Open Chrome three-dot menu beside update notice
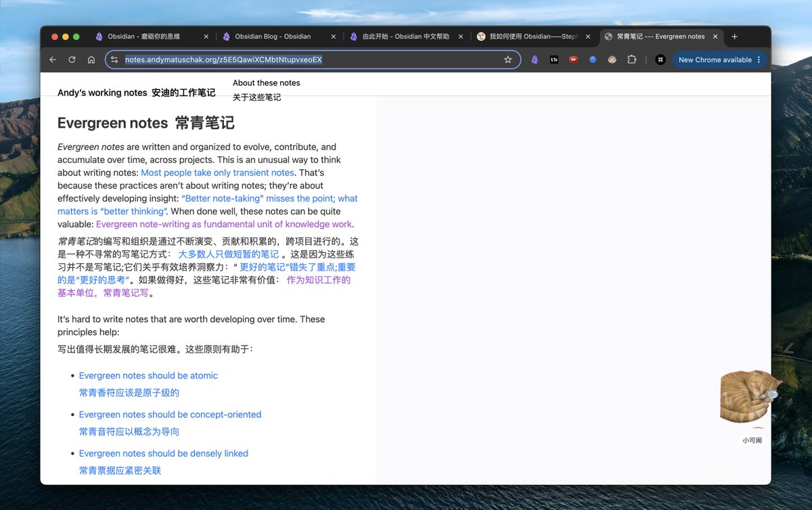Image resolution: width=812 pixels, height=510 pixels. point(759,60)
